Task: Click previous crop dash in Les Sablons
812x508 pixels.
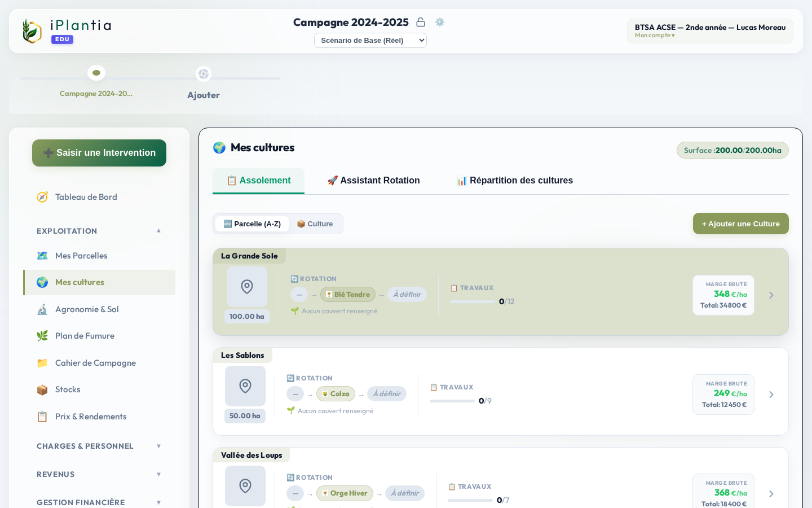Action: 295,394
